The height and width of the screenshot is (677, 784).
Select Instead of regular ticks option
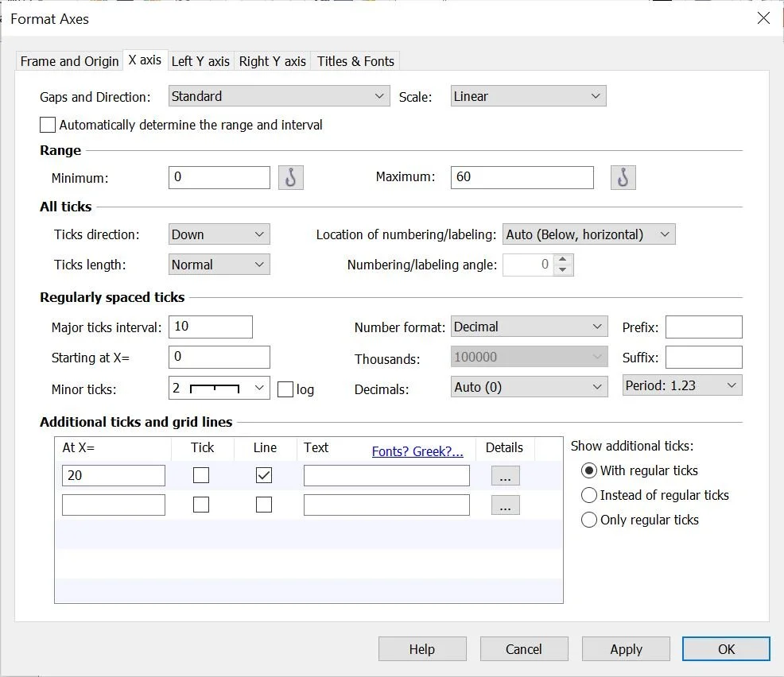point(589,495)
